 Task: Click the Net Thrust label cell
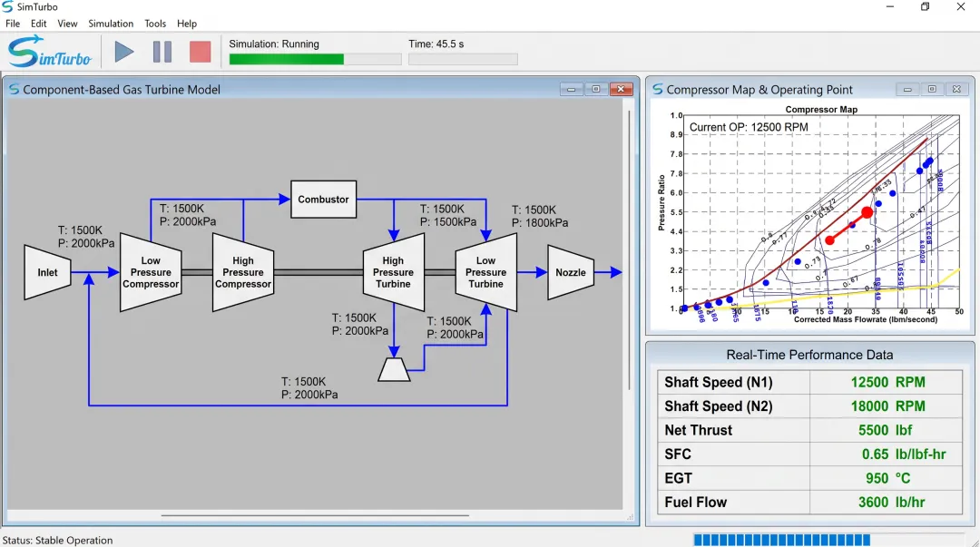pos(734,430)
